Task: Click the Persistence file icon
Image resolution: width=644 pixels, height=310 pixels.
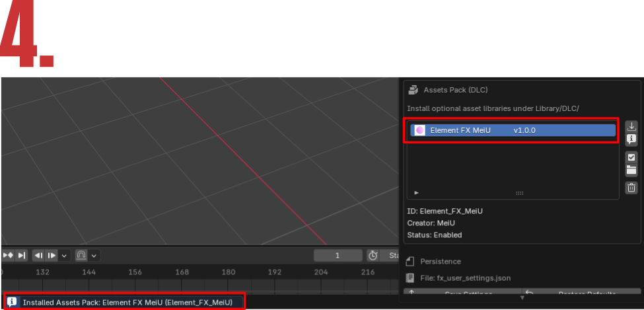Action: (x=410, y=262)
